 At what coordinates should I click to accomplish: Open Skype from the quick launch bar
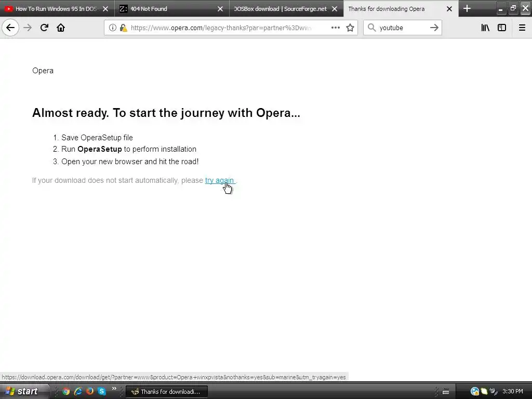(101, 391)
